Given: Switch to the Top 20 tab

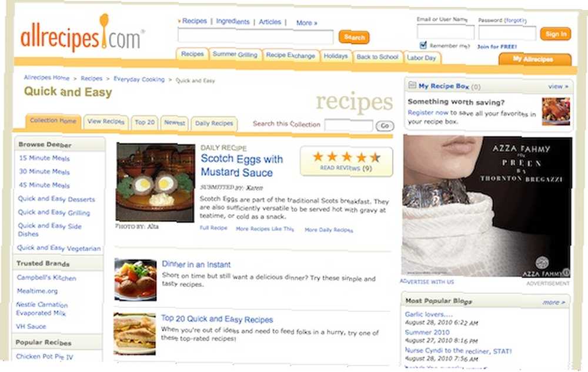Looking at the screenshot, I should pyautogui.click(x=145, y=122).
